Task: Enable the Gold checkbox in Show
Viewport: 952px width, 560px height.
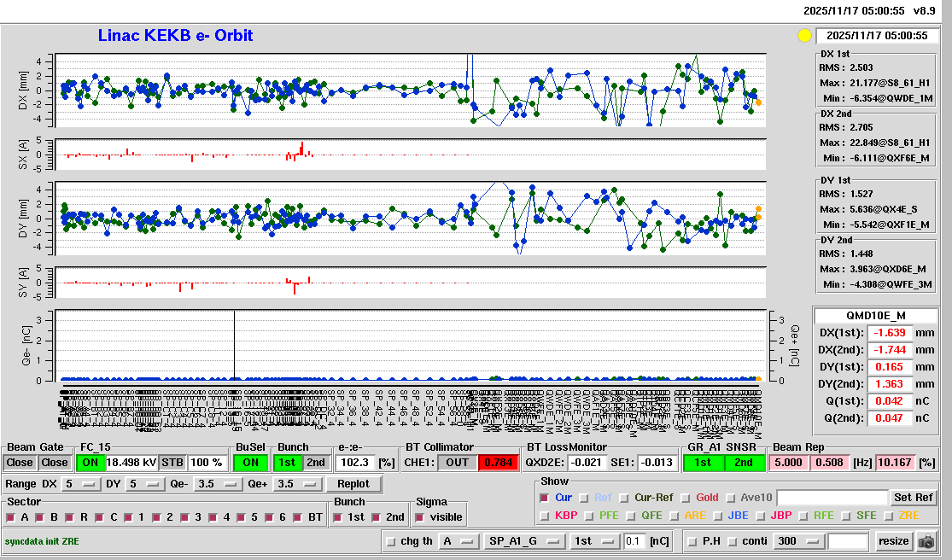Action: [x=684, y=498]
